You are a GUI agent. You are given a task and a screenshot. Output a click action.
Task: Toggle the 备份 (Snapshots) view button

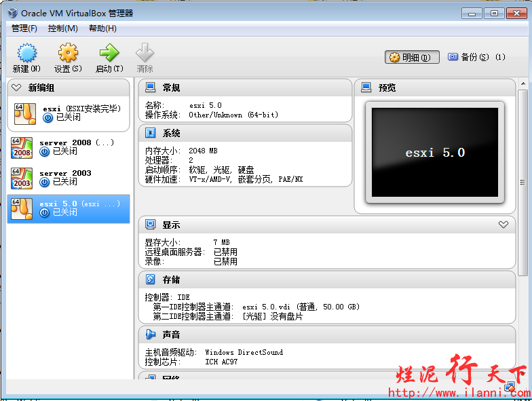click(x=468, y=58)
